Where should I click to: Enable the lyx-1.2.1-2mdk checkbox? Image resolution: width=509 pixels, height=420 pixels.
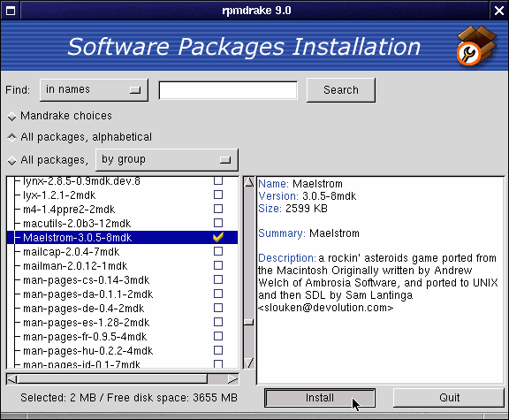(x=218, y=195)
